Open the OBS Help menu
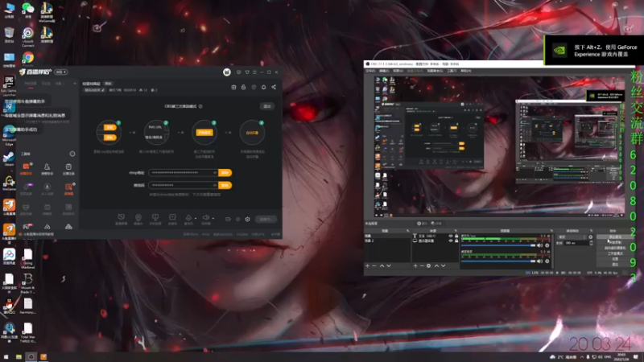This screenshot has height=362, width=644. coord(466,71)
